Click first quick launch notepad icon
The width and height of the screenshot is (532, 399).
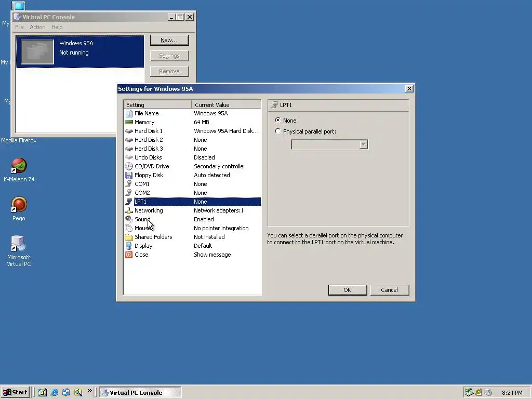click(43, 393)
